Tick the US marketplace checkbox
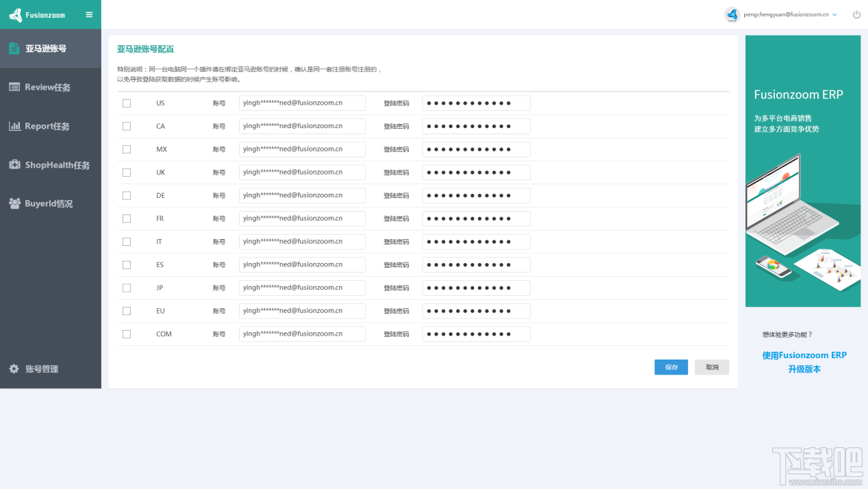This screenshot has width=868, height=489. 127,103
